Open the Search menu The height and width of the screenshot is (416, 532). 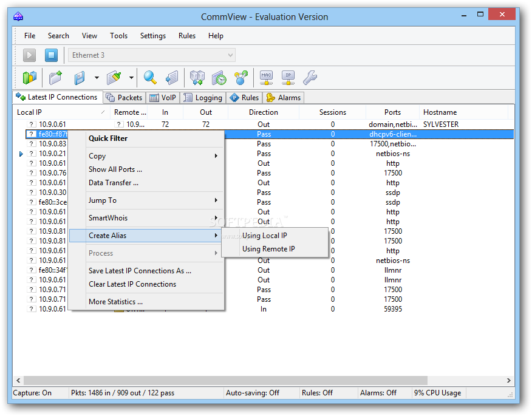[58, 36]
